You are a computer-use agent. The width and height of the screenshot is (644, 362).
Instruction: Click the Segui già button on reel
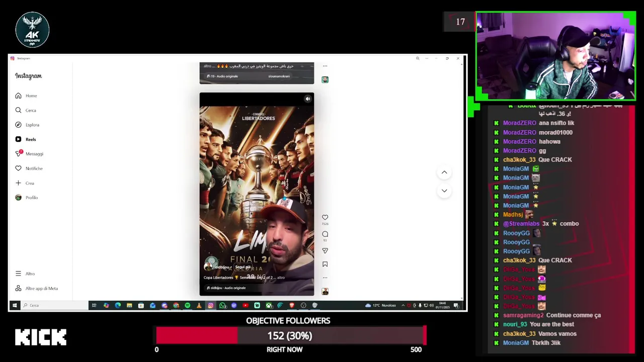click(x=243, y=267)
